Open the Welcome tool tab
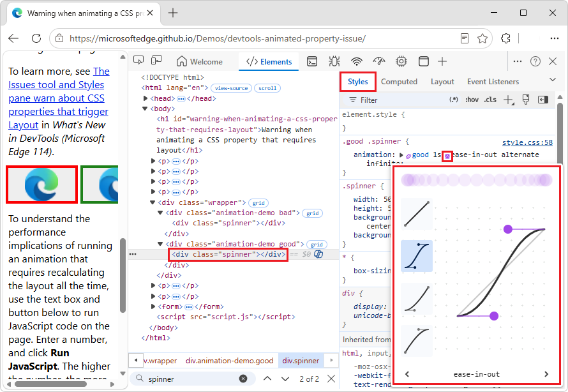The image size is (568, 392). [x=200, y=61]
